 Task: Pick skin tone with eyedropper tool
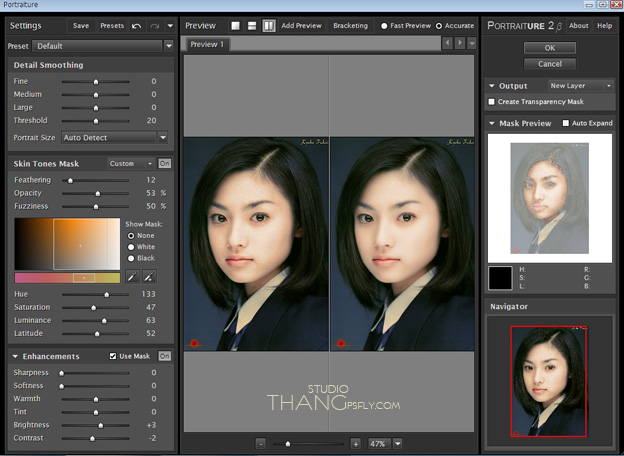coord(132,277)
